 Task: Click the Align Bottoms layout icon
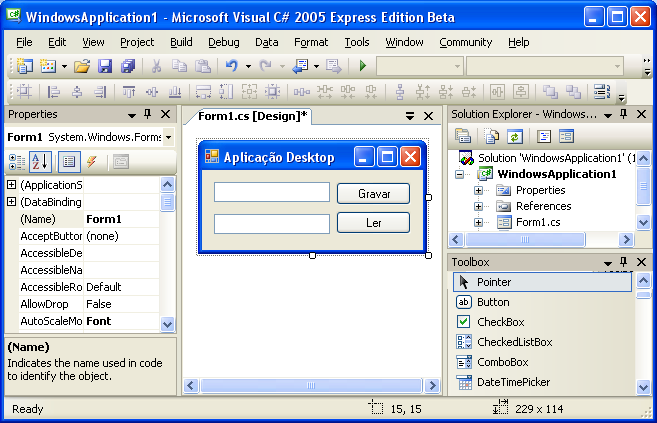175,91
